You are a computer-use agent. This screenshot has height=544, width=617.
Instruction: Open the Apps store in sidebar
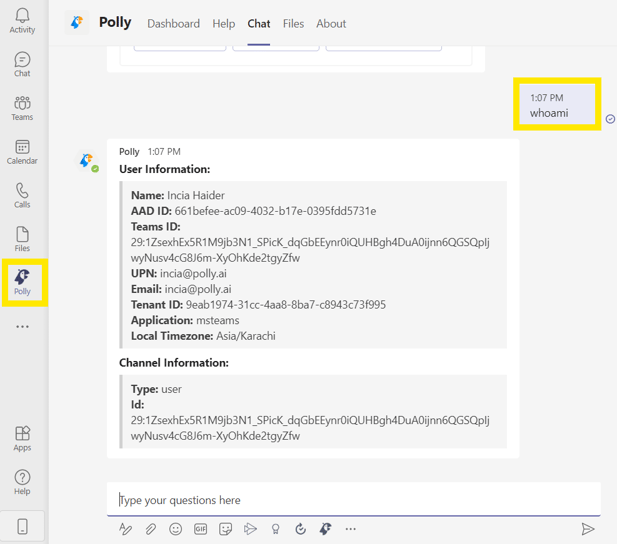22,439
